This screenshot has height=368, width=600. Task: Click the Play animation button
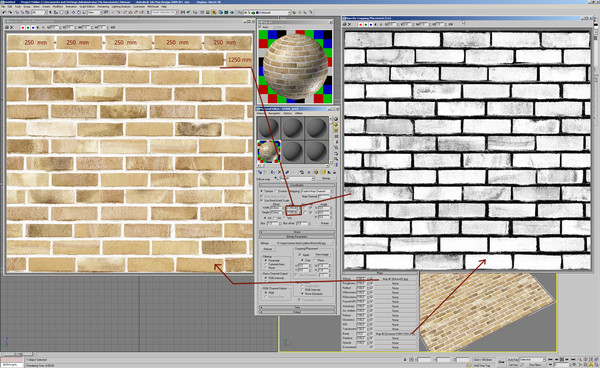click(562, 360)
